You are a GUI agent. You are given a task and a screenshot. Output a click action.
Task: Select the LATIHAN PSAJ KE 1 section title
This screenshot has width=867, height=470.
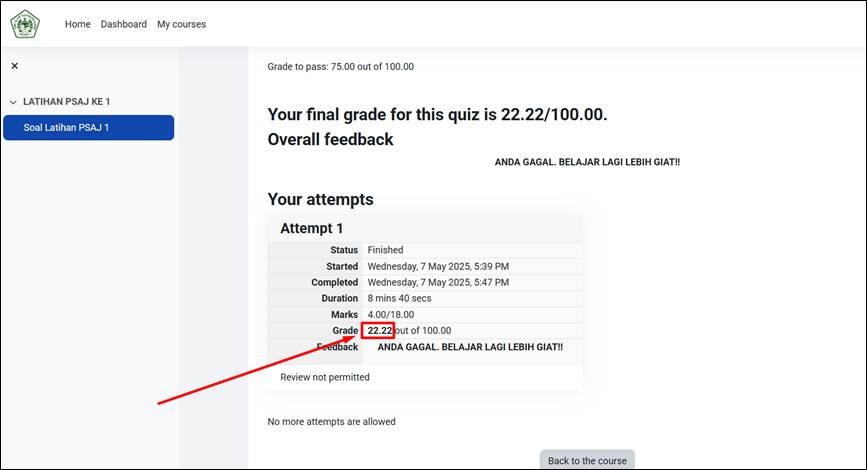tap(66, 102)
